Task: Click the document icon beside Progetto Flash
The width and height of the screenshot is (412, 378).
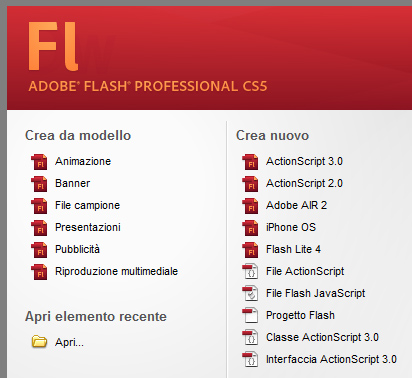Action: tap(250, 315)
